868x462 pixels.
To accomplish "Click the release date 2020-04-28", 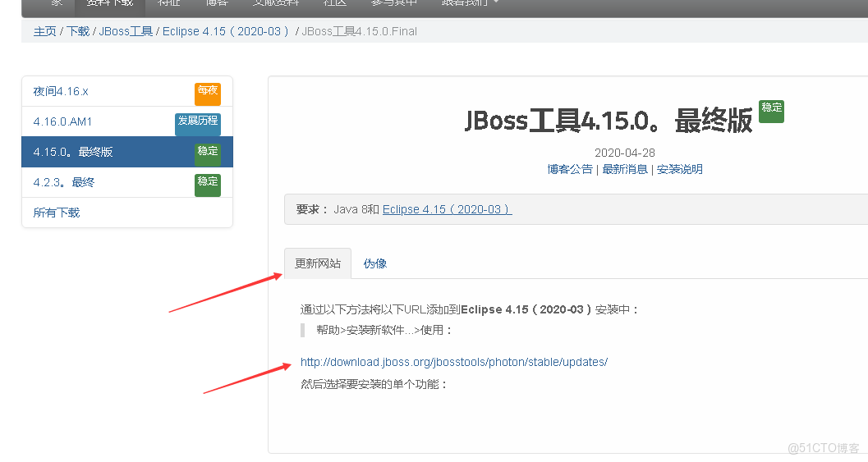I will (x=624, y=153).
